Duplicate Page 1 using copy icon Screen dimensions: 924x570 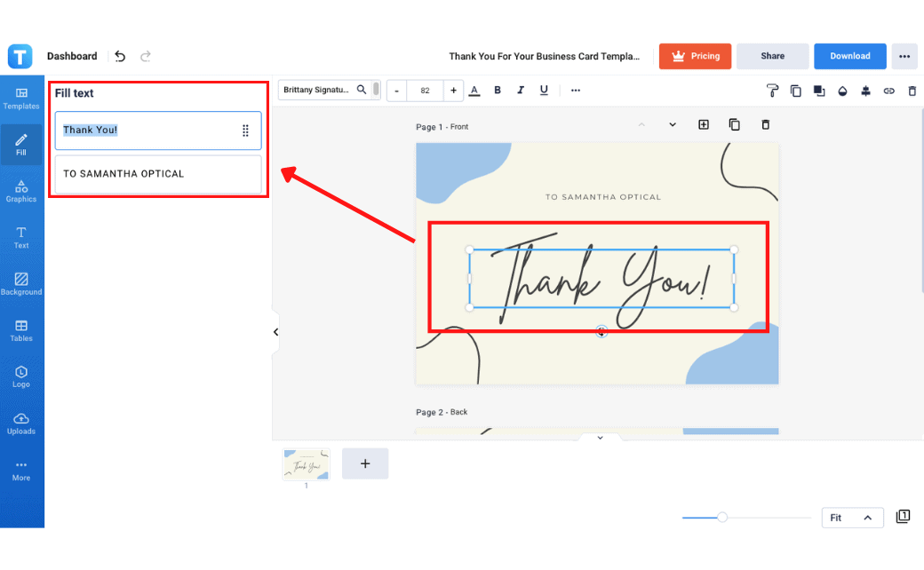(734, 125)
